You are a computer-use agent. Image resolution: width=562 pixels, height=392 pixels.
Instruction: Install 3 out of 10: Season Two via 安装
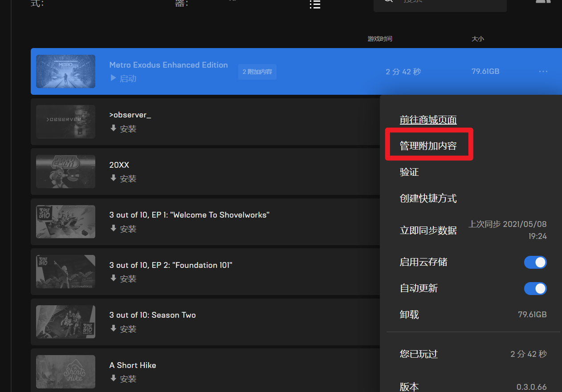click(x=123, y=329)
